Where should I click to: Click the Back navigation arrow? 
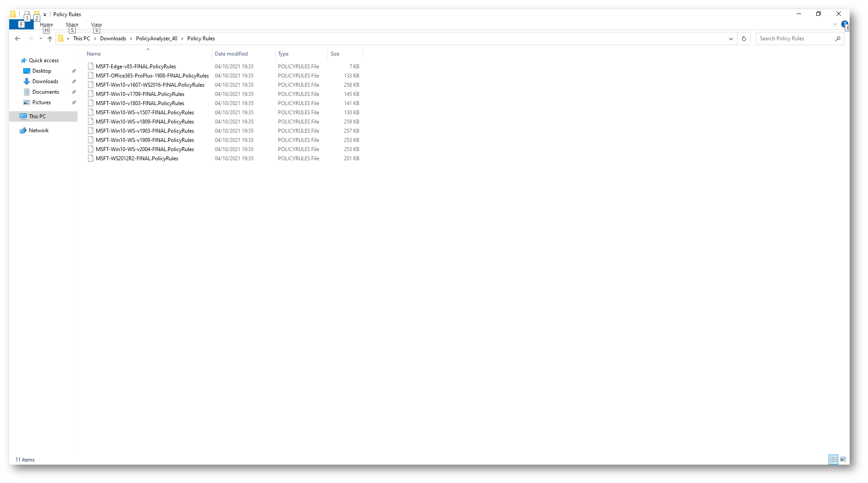pos(18,39)
